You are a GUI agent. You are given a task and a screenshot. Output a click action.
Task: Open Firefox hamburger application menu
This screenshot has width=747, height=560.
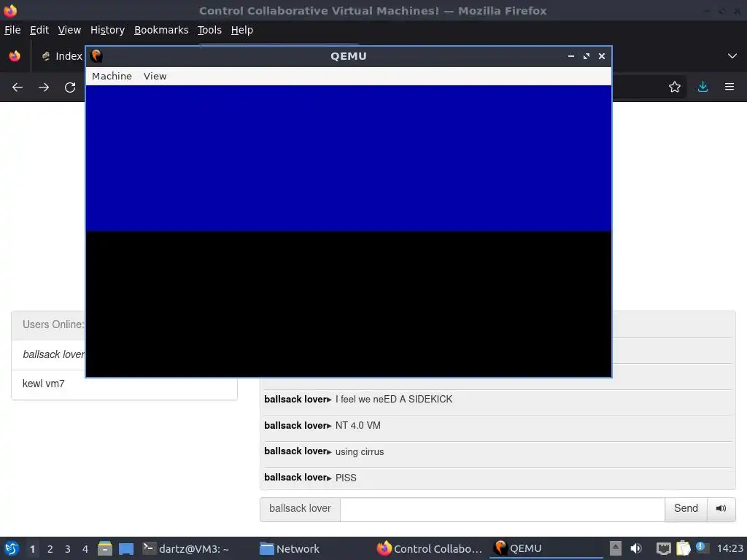[729, 87]
